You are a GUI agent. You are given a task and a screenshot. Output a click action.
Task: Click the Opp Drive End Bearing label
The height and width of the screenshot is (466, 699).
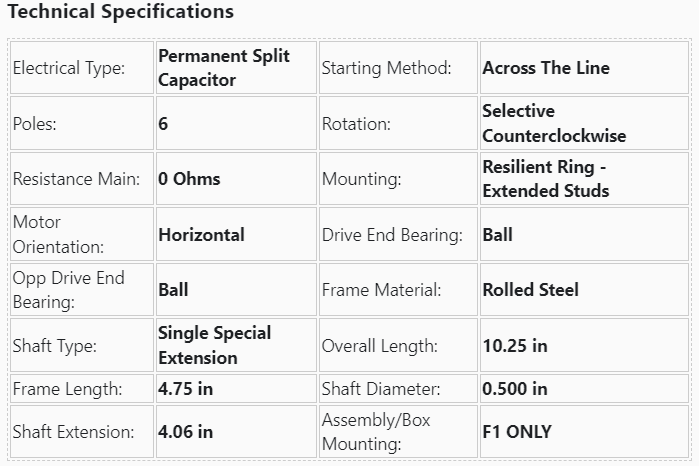68,289
